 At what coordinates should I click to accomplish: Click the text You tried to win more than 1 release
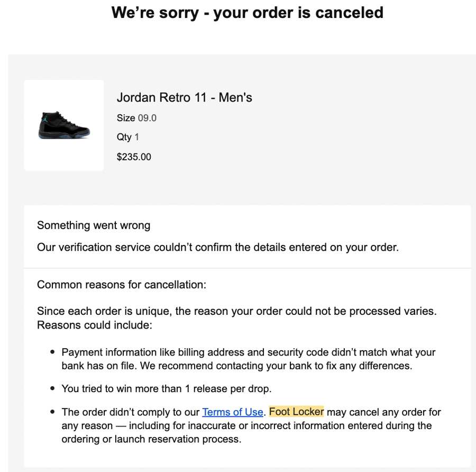pos(166,388)
